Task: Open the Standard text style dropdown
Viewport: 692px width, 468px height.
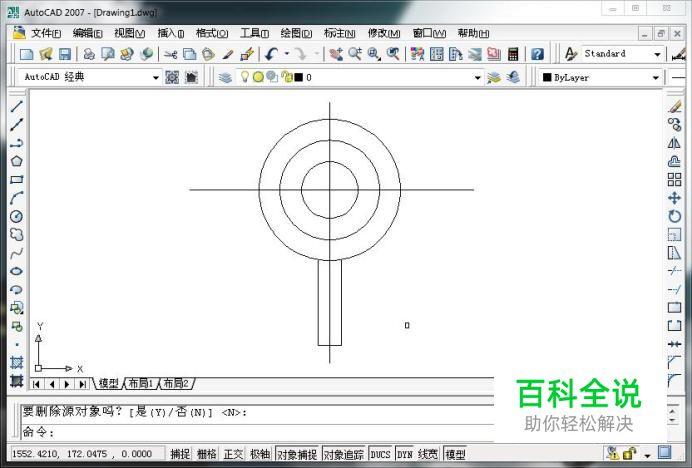Action: click(657, 54)
